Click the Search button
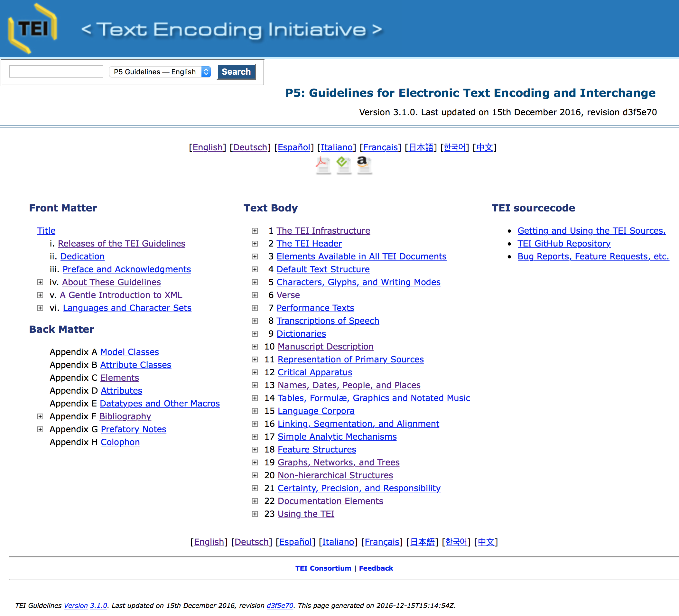 coord(235,71)
